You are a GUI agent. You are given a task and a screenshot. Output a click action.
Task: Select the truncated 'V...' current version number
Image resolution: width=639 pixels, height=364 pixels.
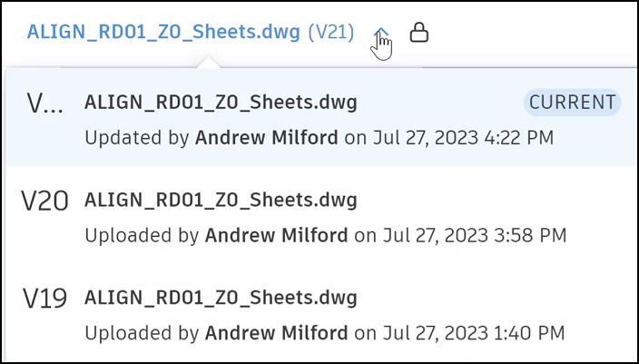pyautogui.click(x=44, y=104)
